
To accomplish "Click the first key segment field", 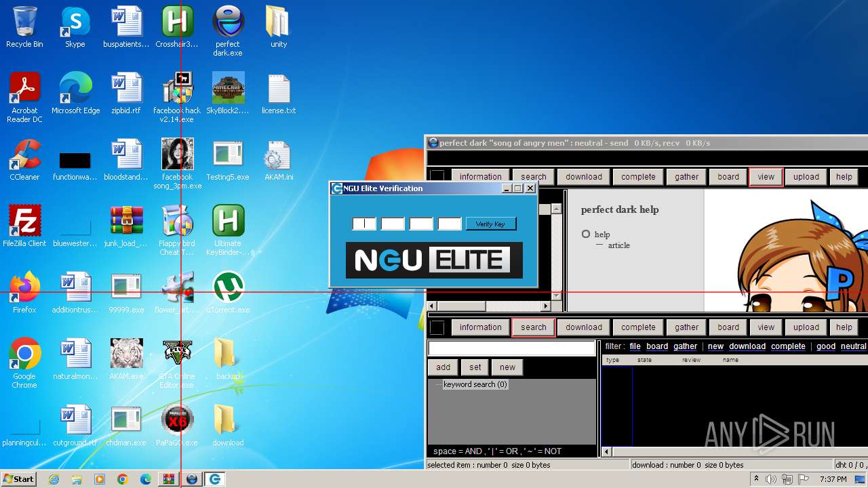I will click(364, 224).
